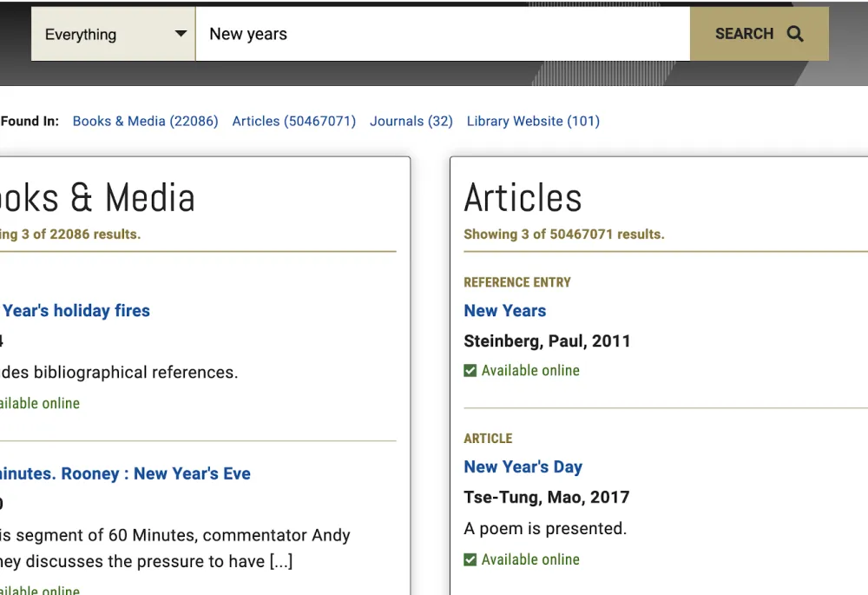This screenshot has width=868, height=595.
Task: Filter by Books & Media (22086)
Action: [x=145, y=122]
